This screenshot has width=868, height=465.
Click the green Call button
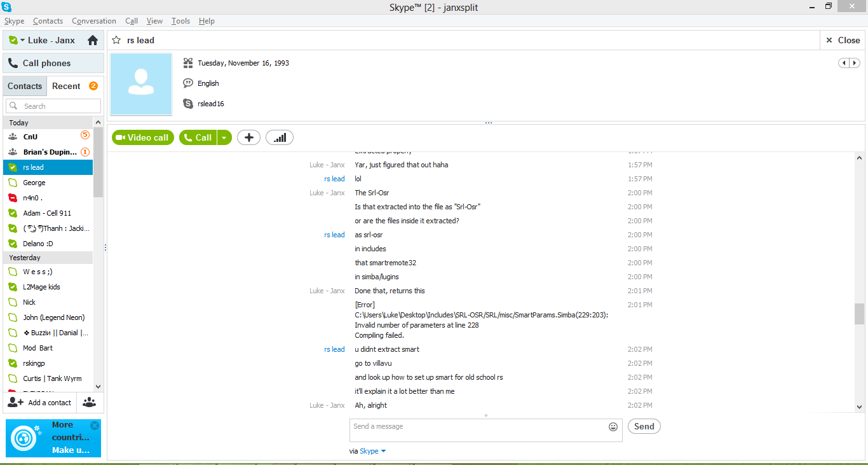pos(198,137)
